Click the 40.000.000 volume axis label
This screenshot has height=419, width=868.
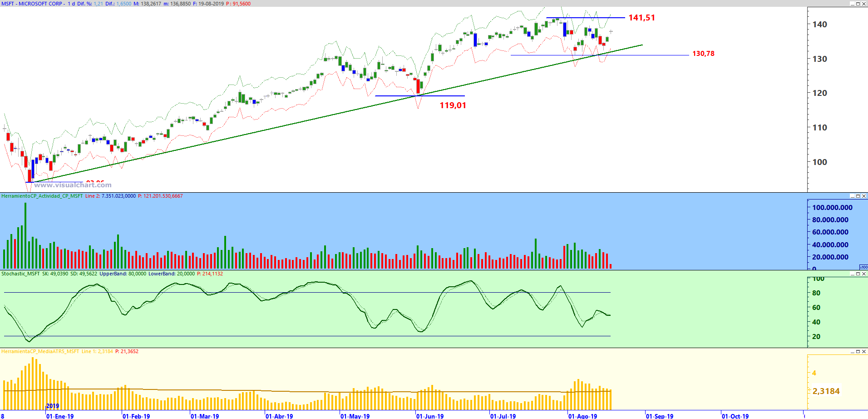(x=830, y=245)
